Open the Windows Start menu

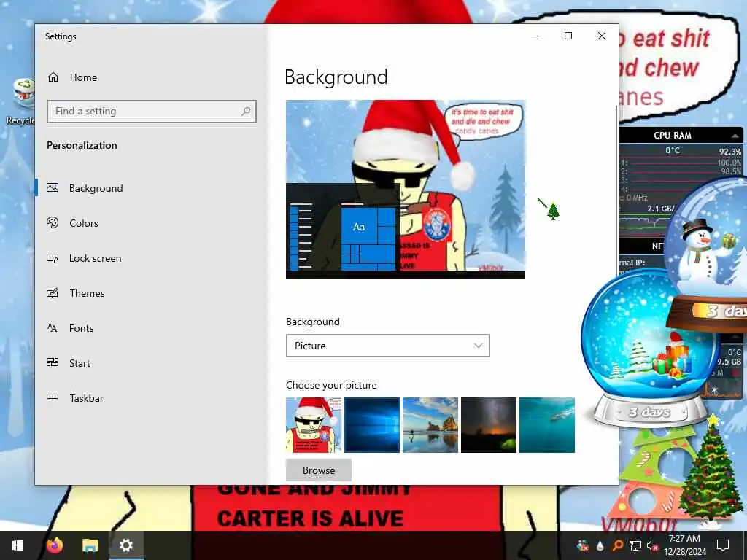coord(18,545)
